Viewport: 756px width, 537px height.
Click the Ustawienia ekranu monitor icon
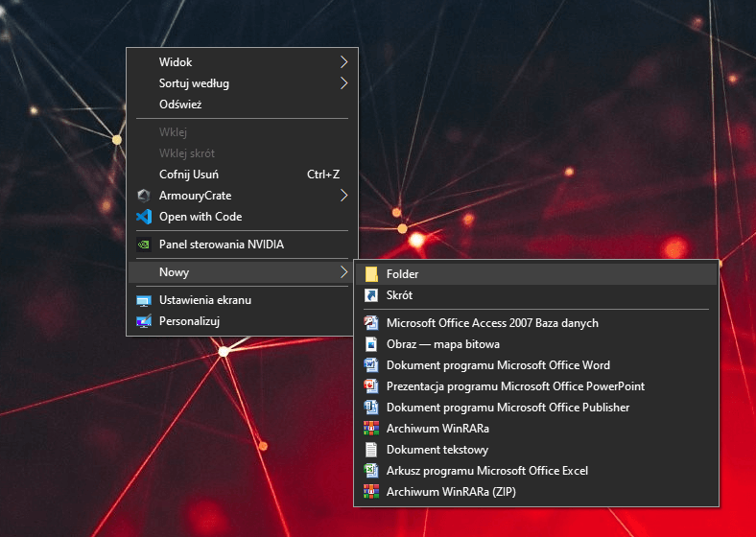144,300
